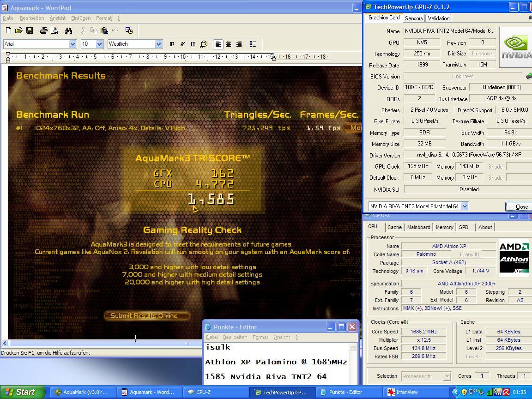
Task: Toggle bullet list in WordPad
Action: pyautogui.click(x=253, y=44)
